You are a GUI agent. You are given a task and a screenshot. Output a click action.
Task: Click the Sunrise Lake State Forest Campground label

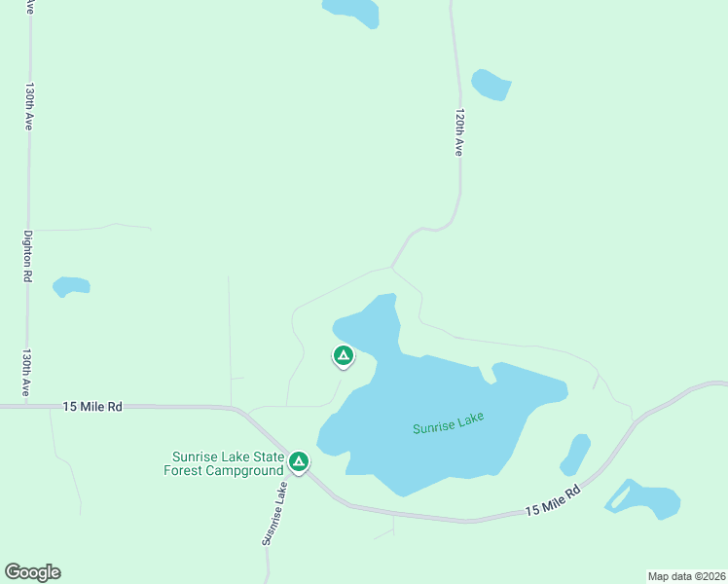click(224, 463)
